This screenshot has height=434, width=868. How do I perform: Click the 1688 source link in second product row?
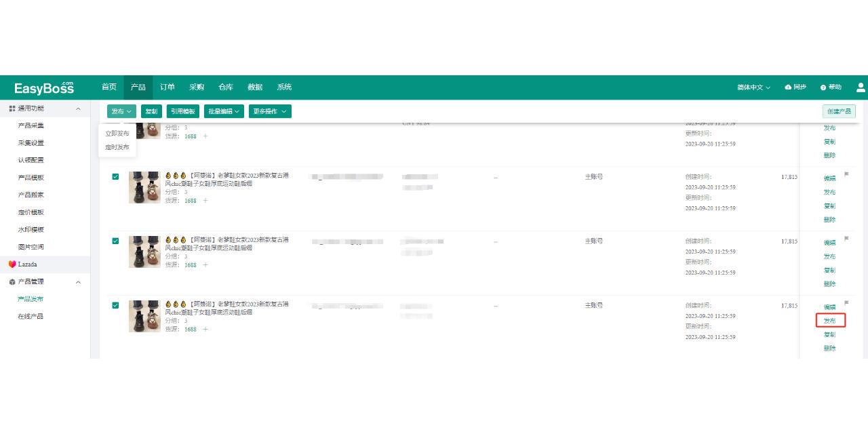(191, 201)
